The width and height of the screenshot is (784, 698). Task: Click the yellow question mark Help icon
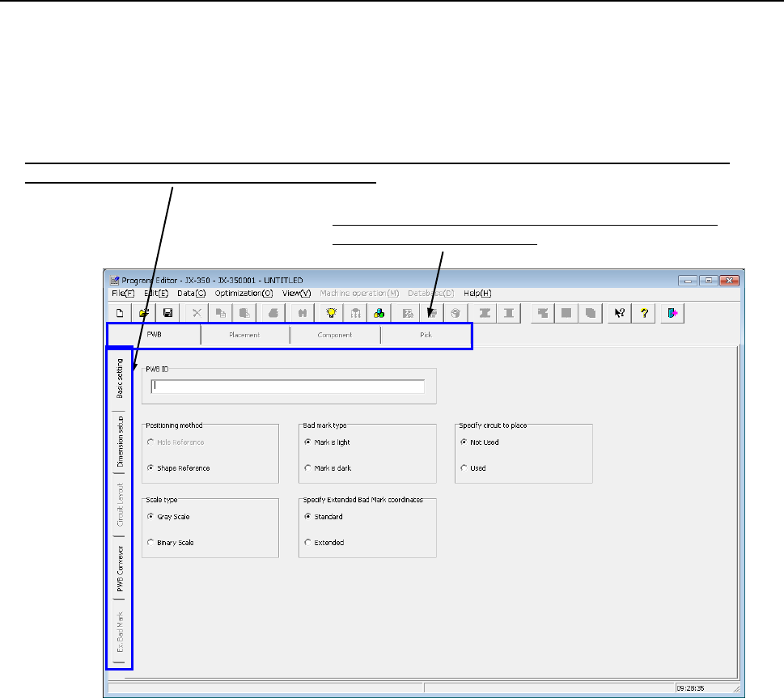(x=644, y=313)
